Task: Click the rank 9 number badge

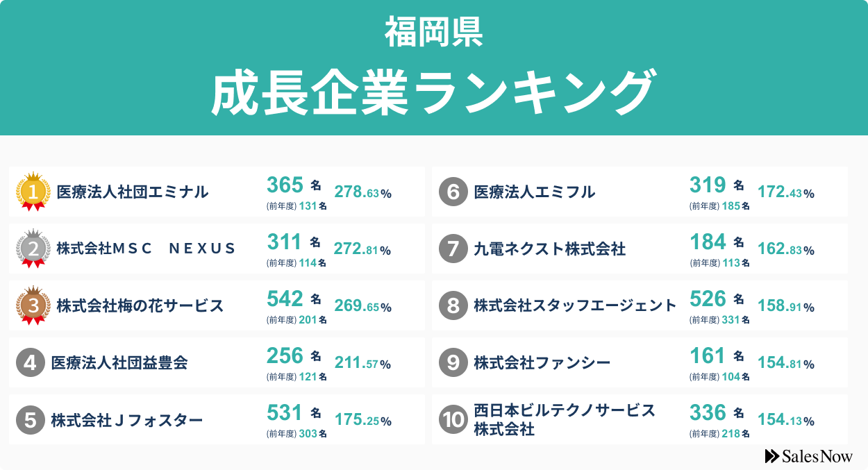Action: 453,362
